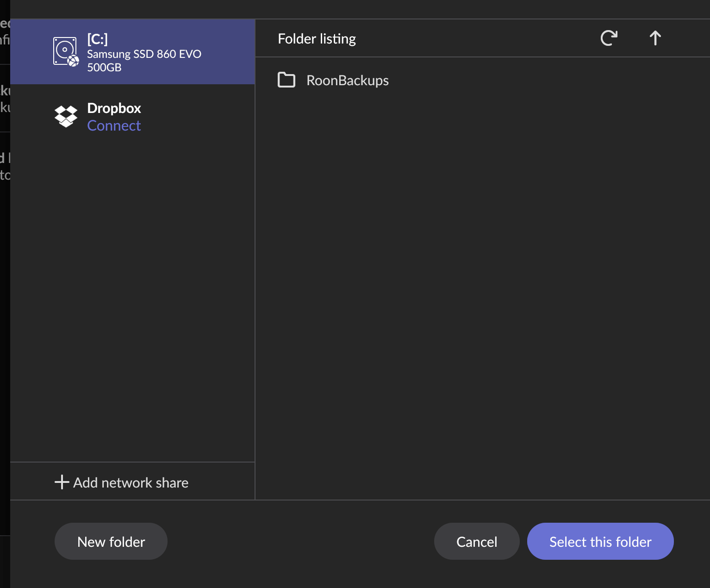Click the 500GB drive capacity text
Screen dimensions: 710x588
[x=104, y=68]
